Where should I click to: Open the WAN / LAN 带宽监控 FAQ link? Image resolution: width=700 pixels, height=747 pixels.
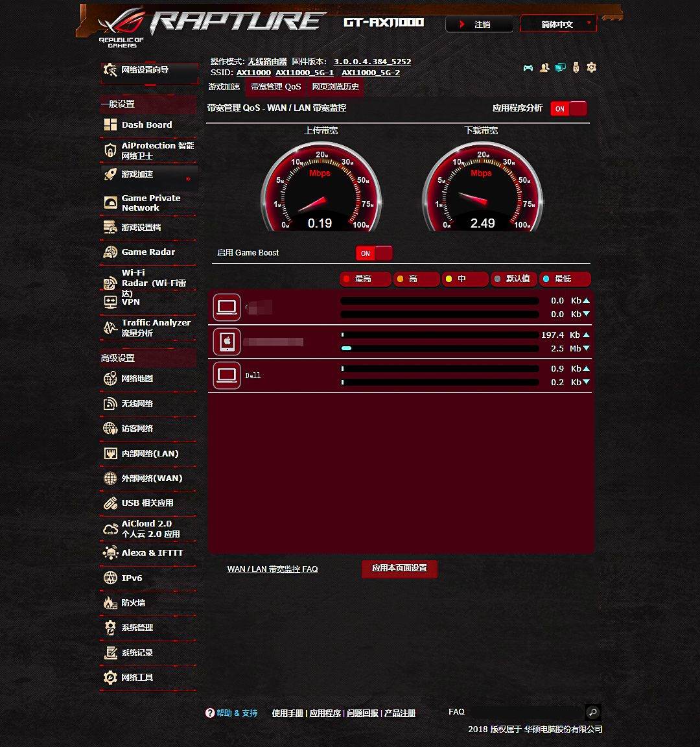click(272, 569)
